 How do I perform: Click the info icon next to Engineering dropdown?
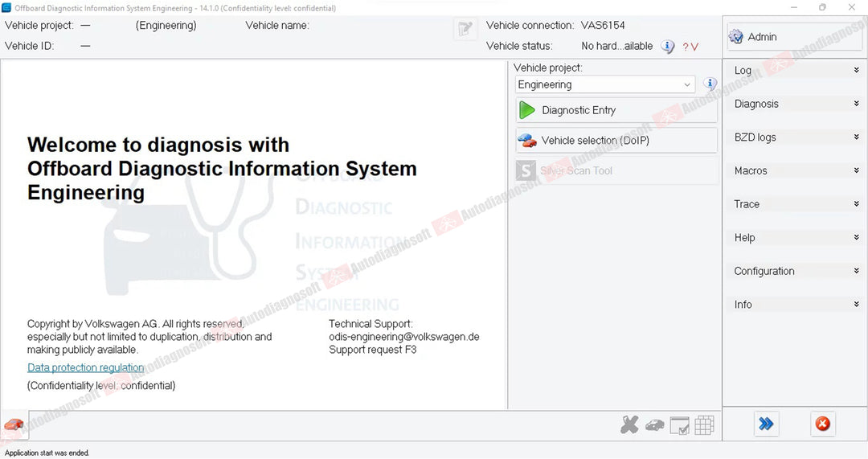(710, 84)
